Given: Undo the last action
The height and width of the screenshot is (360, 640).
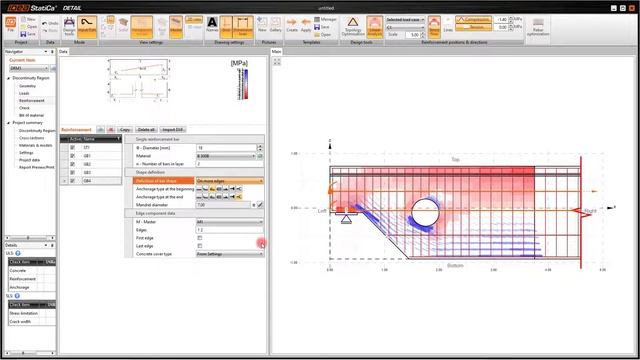Looking at the screenshot, I should pyautogui.click(x=50, y=23).
